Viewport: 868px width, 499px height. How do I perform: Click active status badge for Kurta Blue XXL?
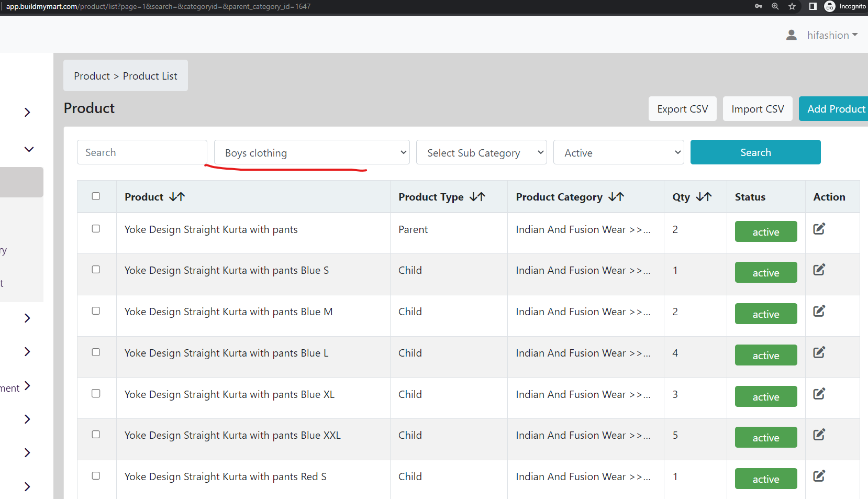pos(766,437)
